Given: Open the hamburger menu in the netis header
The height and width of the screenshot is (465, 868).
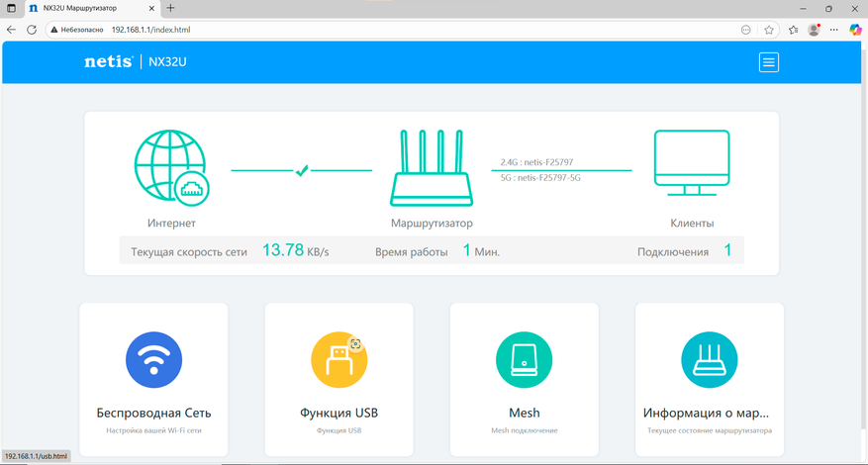Looking at the screenshot, I should point(768,62).
